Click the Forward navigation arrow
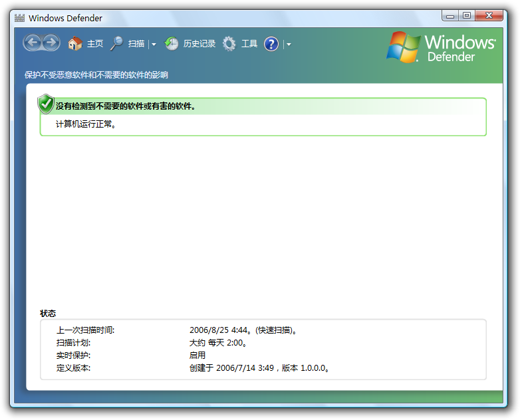This screenshot has width=520, height=420. (x=51, y=43)
